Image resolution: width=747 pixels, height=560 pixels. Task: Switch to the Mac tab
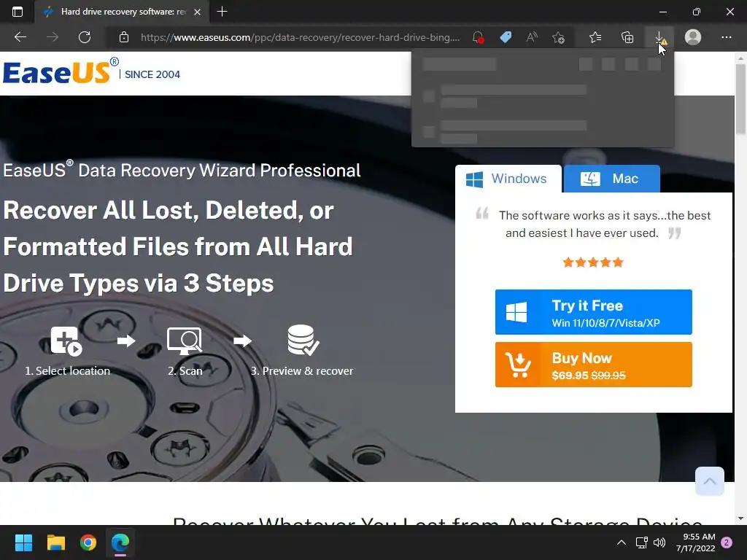(x=612, y=179)
